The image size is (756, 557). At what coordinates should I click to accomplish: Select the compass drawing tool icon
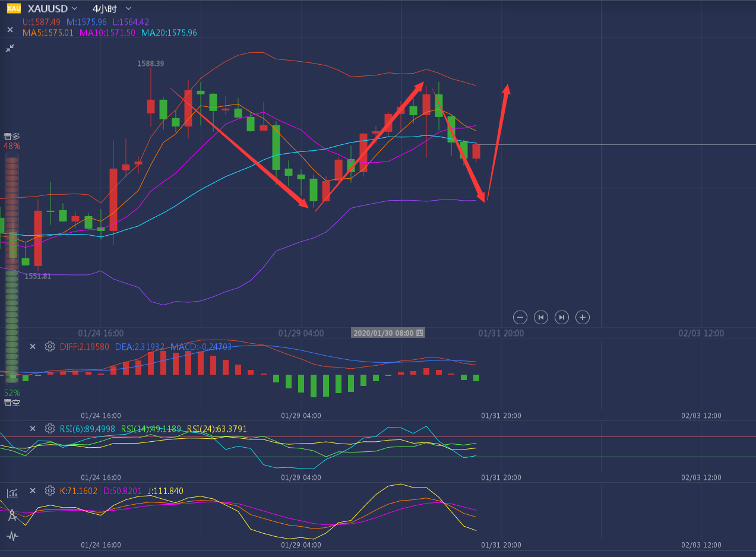pos(12,515)
